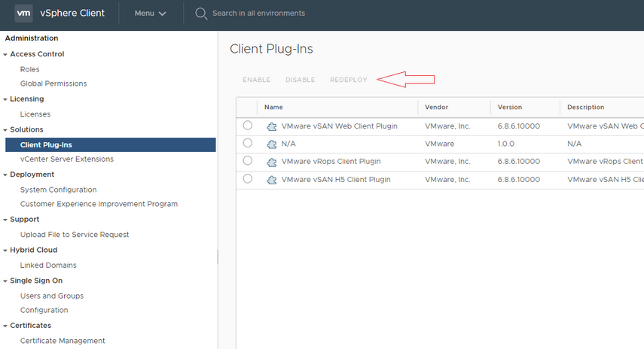Click the Administration heading
The width and height of the screenshot is (644, 349).
pyautogui.click(x=32, y=38)
